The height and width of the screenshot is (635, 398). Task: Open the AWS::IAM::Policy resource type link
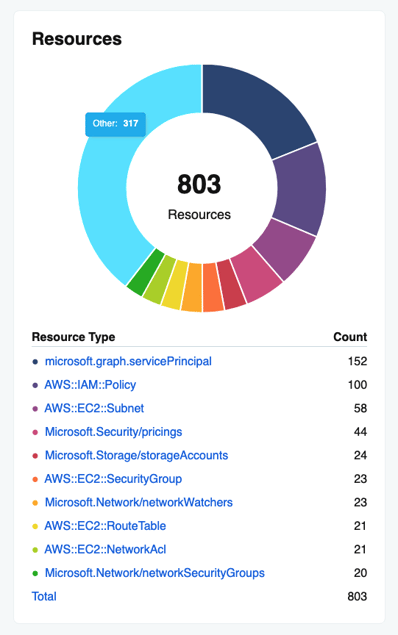(90, 385)
